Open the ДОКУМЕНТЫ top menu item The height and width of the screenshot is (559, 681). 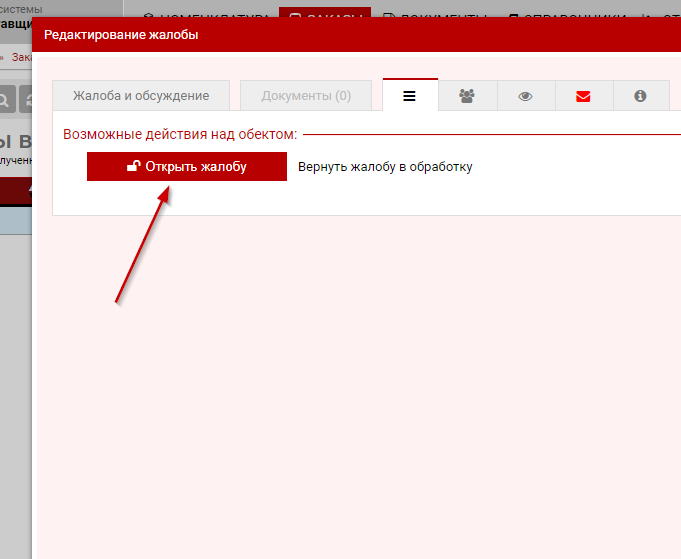pyautogui.click(x=433, y=17)
